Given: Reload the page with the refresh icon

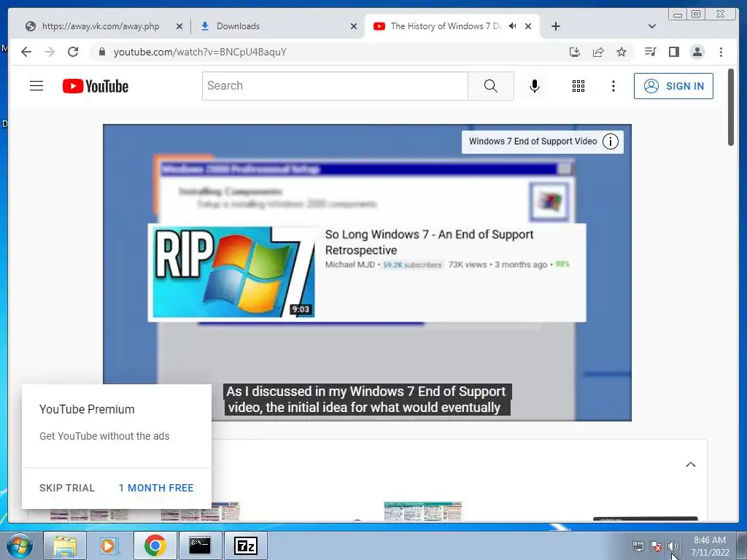Looking at the screenshot, I should [73, 52].
